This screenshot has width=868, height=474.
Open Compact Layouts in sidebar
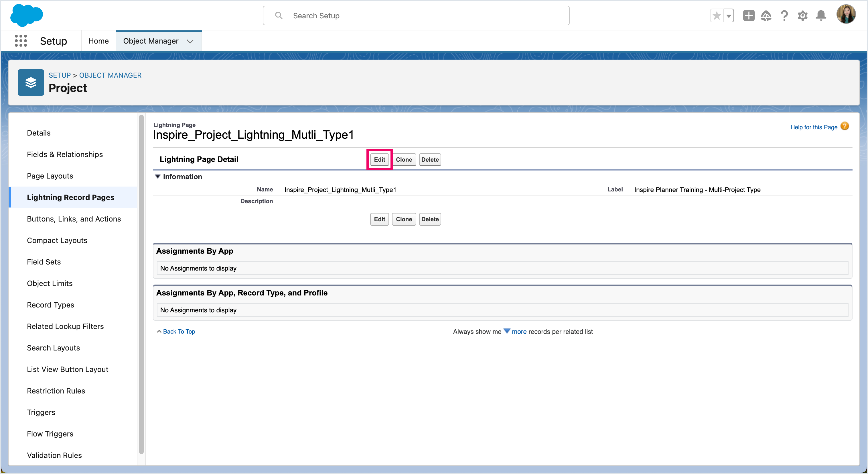57,240
